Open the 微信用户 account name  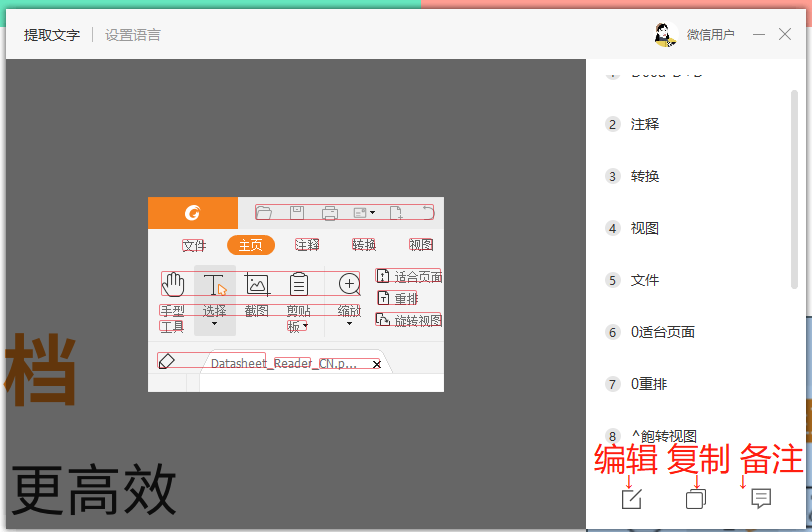pos(710,35)
